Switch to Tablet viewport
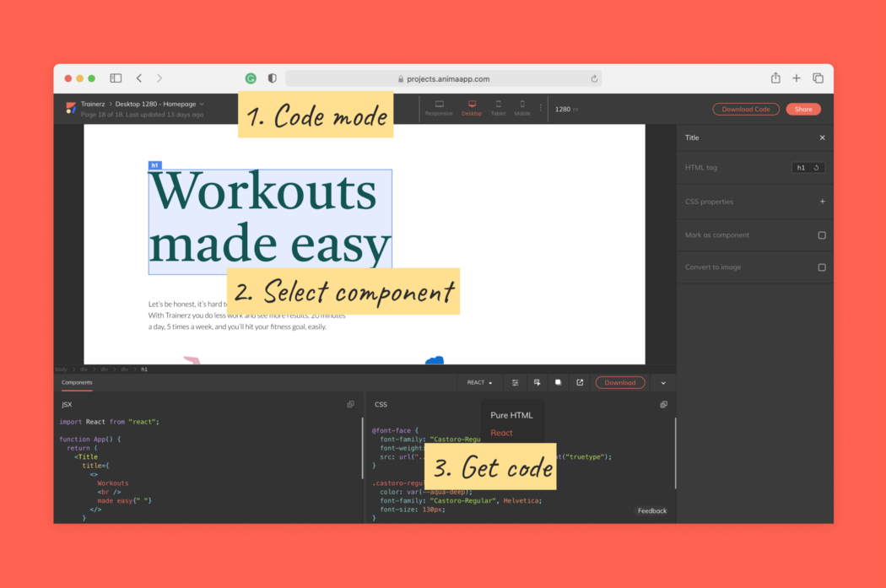886x588 pixels. [x=498, y=108]
